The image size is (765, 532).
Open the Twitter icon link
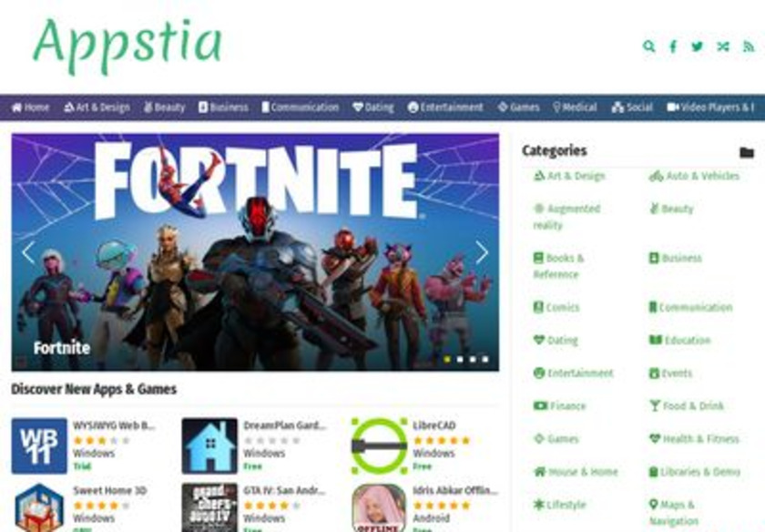[698, 46]
